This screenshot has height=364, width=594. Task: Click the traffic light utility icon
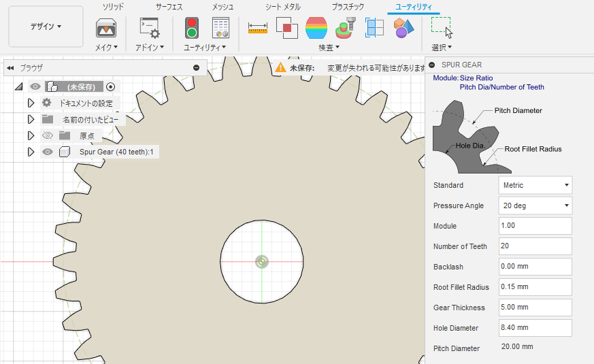click(192, 28)
